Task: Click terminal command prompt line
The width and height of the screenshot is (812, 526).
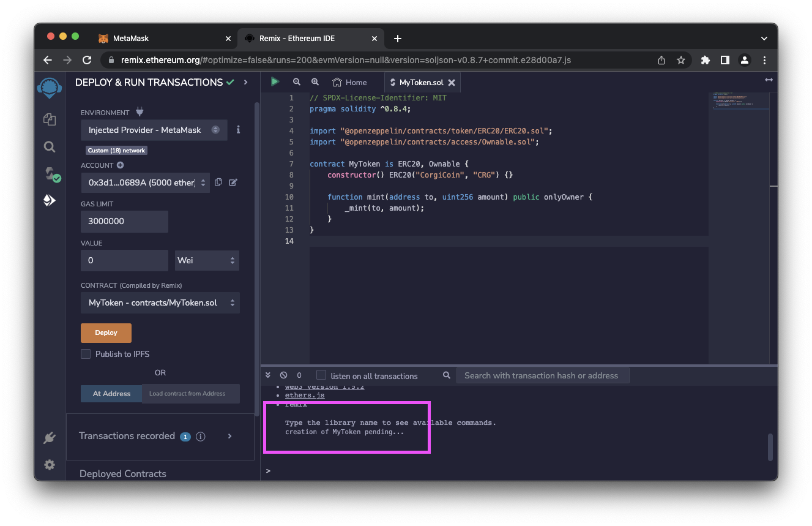Action: click(x=519, y=470)
